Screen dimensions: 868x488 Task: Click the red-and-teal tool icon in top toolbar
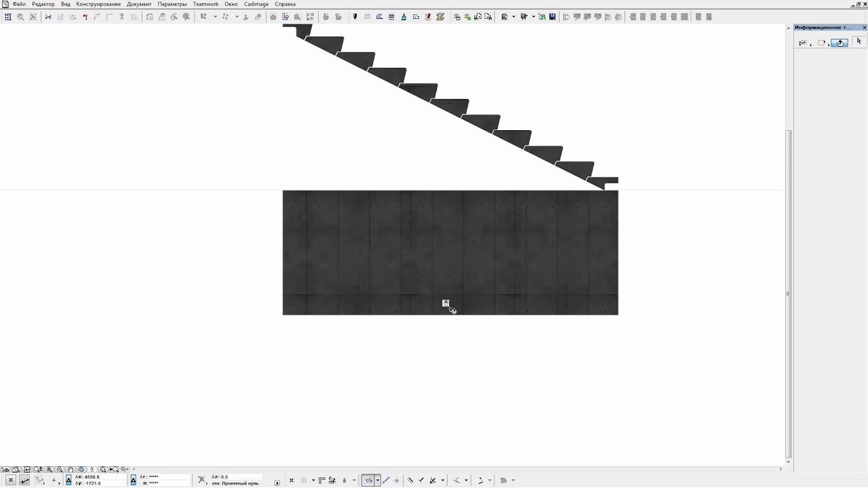point(428,17)
